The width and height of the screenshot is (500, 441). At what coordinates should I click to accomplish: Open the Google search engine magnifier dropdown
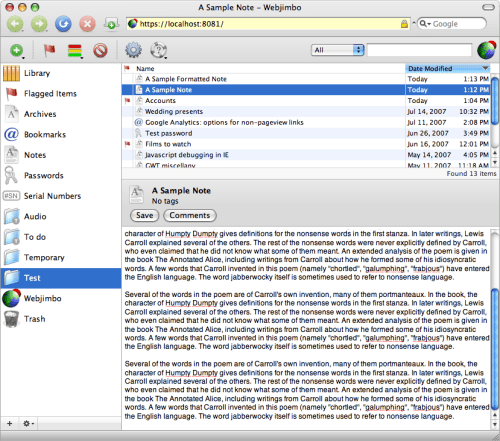pos(425,24)
